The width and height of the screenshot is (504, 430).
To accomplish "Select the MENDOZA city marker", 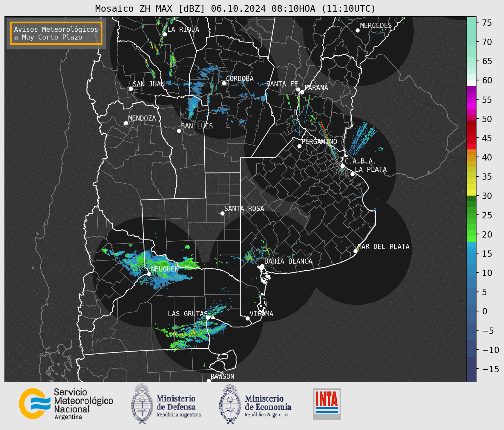I will point(126,123).
